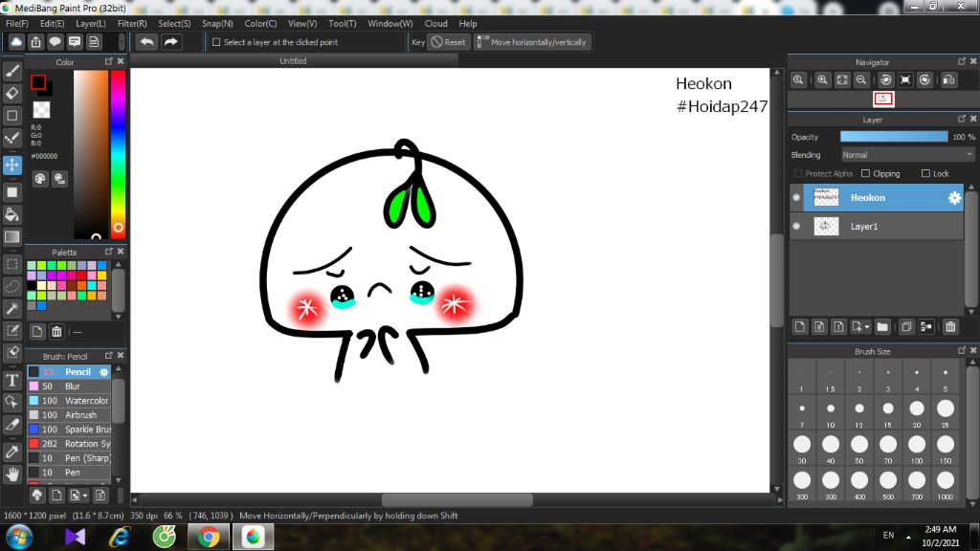
Task: Click Move horizontally/vertically button
Action: click(532, 42)
